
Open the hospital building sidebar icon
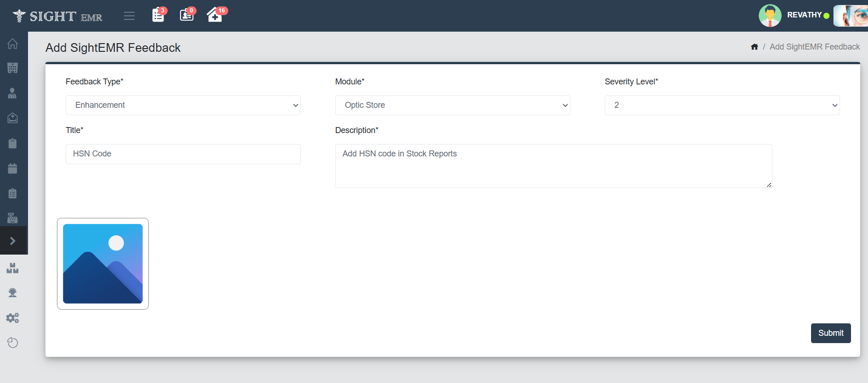point(13,68)
